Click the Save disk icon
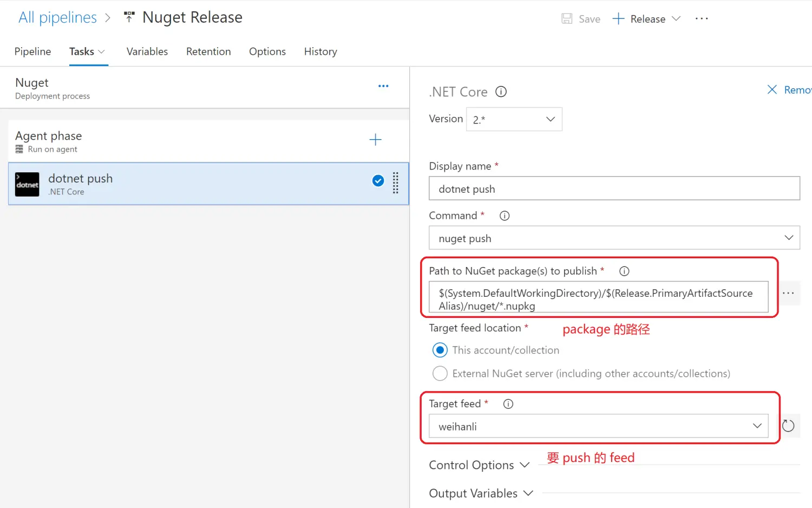 [x=567, y=19]
